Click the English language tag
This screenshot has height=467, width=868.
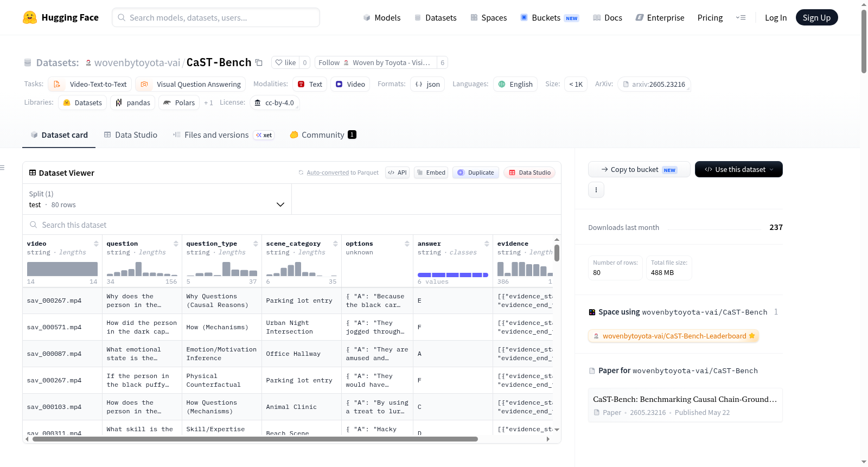click(x=515, y=84)
